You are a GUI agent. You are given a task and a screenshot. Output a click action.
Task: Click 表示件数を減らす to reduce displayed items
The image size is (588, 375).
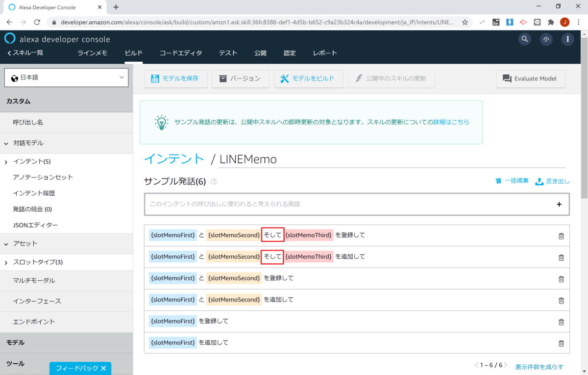click(539, 367)
